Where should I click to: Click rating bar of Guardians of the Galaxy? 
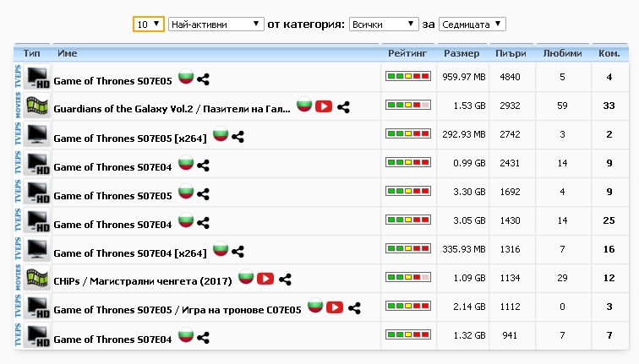coord(408,106)
